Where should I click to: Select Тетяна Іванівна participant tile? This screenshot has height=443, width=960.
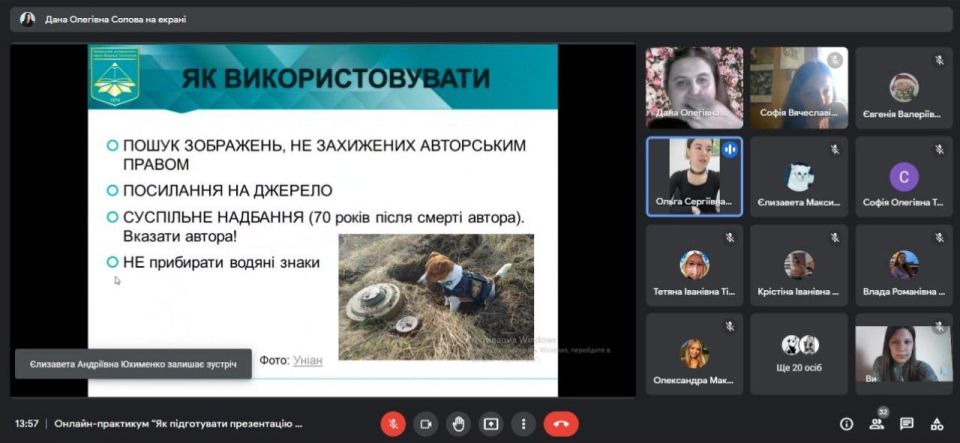tap(694, 265)
